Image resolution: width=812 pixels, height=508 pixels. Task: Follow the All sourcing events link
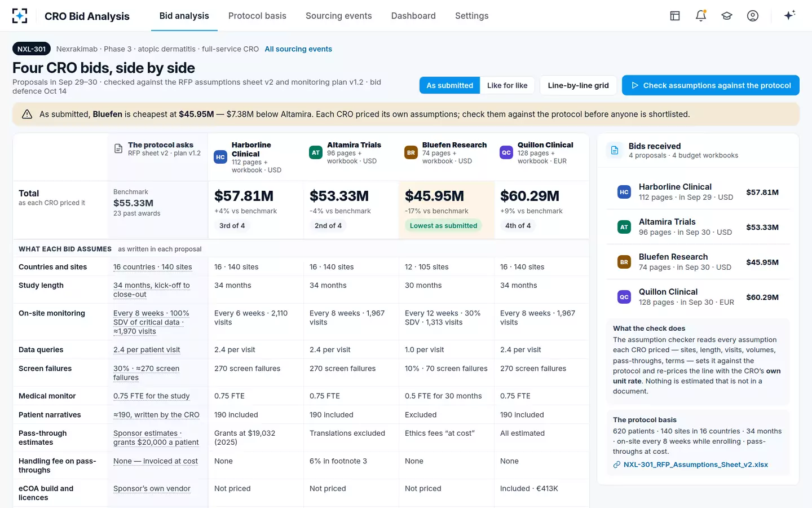click(x=298, y=49)
